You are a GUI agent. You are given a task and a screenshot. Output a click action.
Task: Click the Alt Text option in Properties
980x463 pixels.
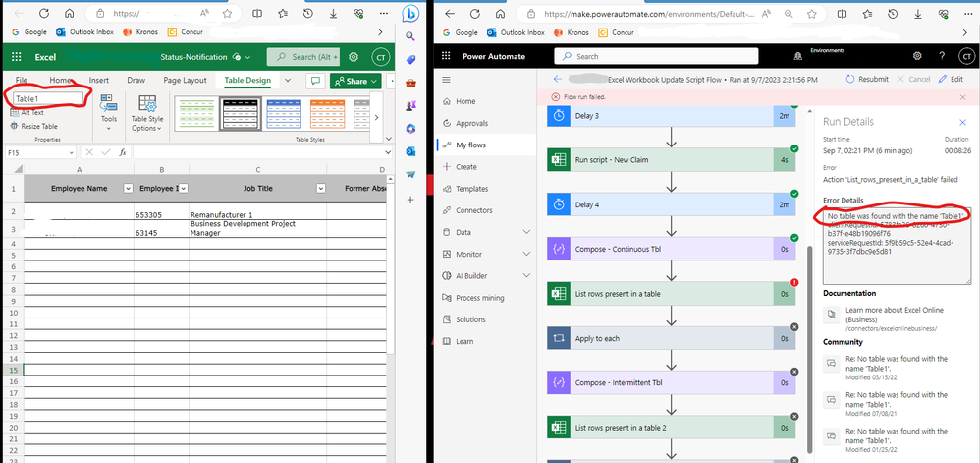point(27,113)
